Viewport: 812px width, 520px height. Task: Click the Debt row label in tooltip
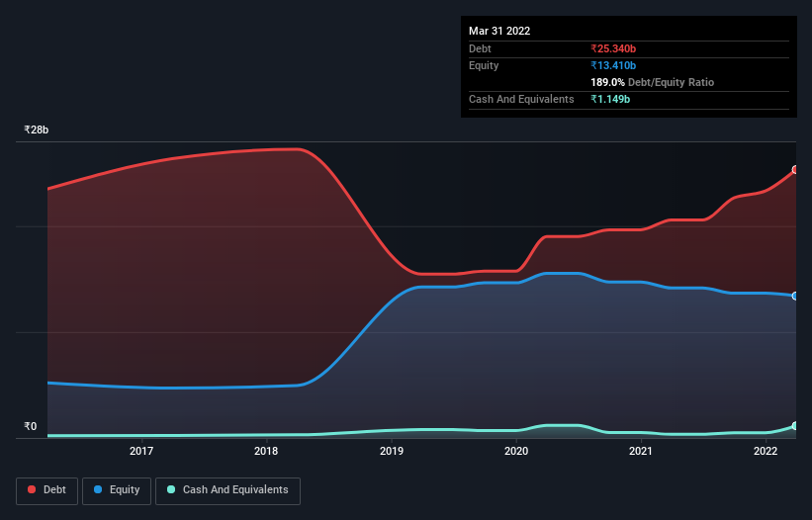coord(480,48)
